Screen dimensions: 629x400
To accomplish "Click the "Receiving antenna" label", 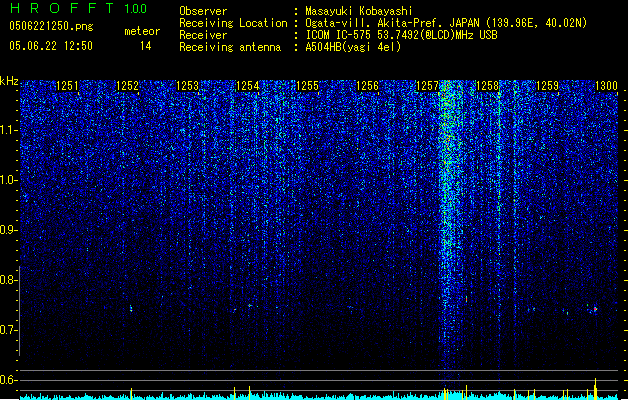I will pos(230,47).
